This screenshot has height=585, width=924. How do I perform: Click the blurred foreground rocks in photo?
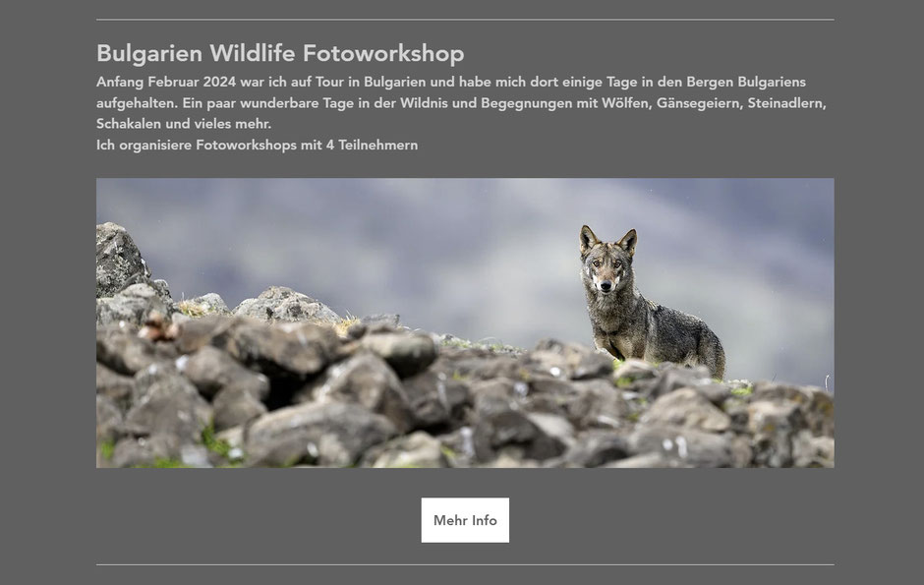pyautogui.click(x=413, y=406)
